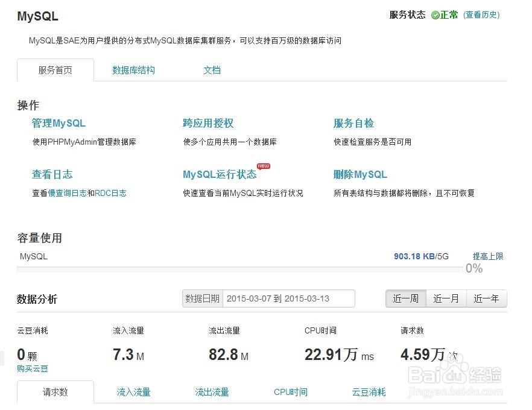
Task: Click the MySQL capacity usage progress bar
Action: pos(241,268)
